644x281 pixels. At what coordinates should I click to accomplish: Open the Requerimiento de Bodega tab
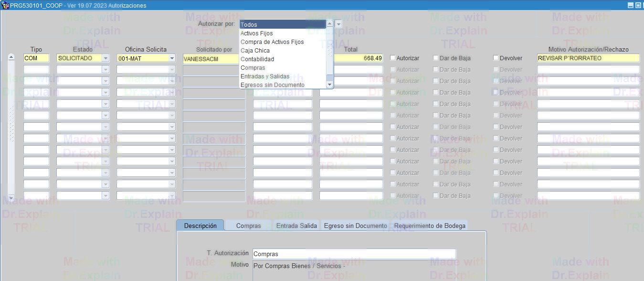[x=429, y=226]
